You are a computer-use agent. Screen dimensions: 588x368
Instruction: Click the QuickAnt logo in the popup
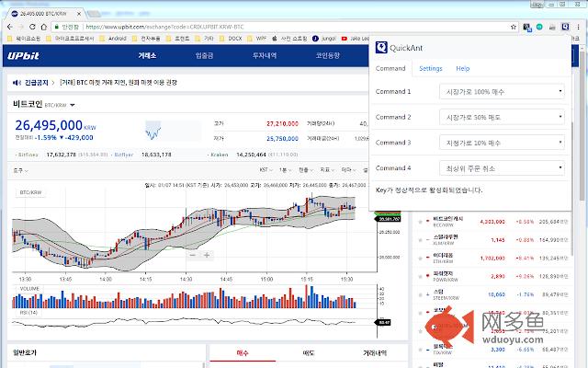pos(381,48)
